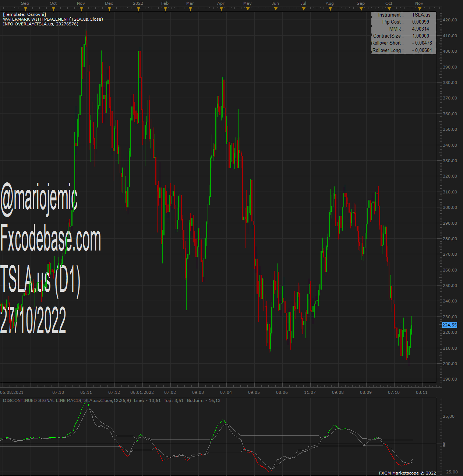Select the 09.03 date label
Image resolution: width=463 pixels, height=476 pixels.
[x=198, y=392]
